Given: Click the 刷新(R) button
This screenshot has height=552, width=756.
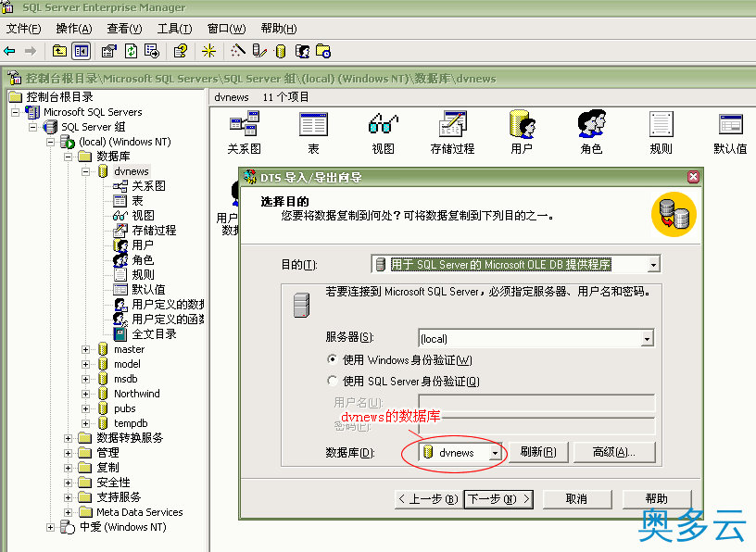Looking at the screenshot, I should [538, 452].
